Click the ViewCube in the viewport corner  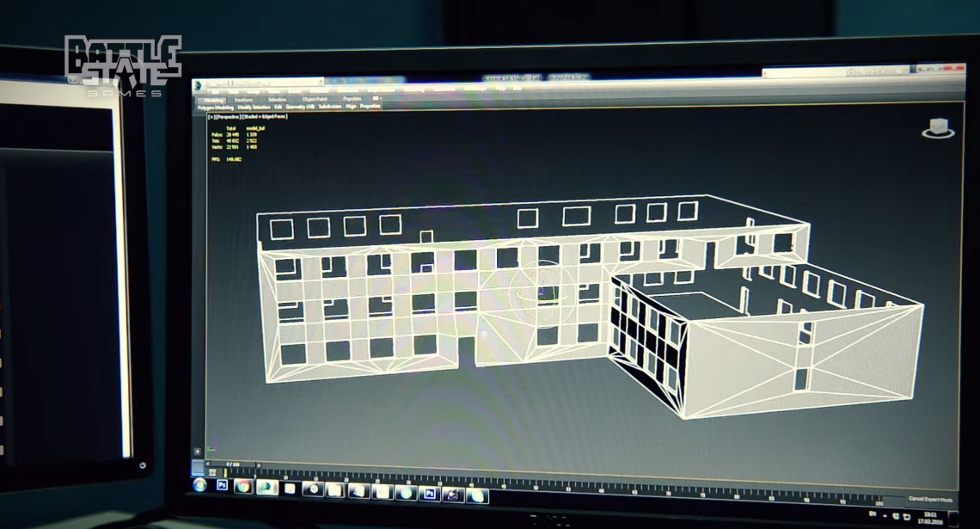click(939, 128)
